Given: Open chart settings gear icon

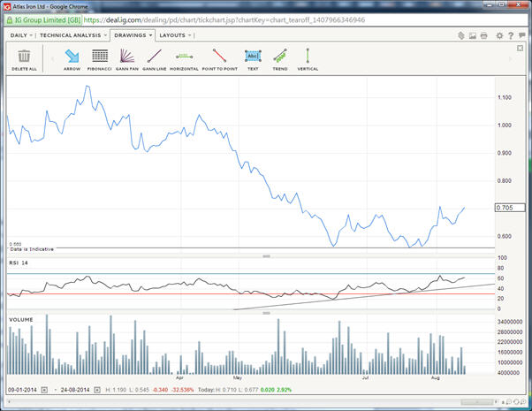Looking at the screenshot, I should [x=499, y=36].
